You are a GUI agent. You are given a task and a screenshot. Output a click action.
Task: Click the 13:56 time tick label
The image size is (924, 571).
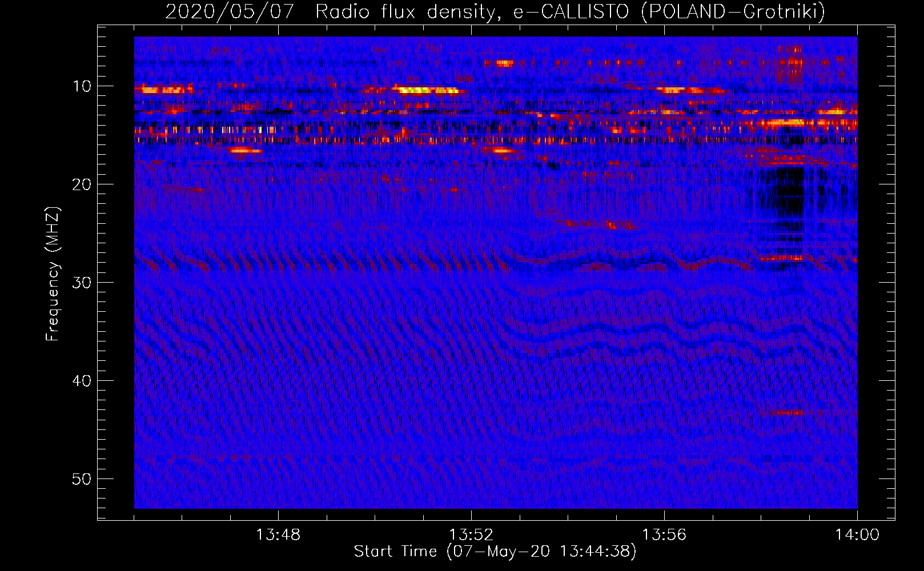[x=664, y=535]
